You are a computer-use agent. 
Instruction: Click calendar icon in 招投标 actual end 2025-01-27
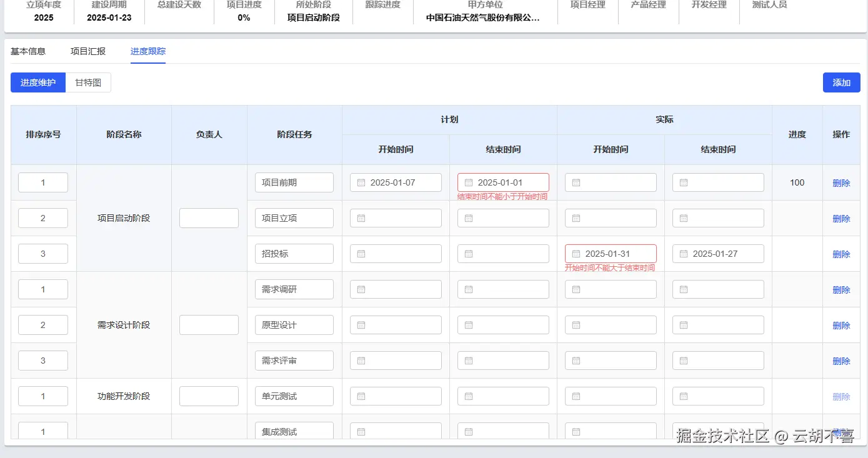(684, 254)
